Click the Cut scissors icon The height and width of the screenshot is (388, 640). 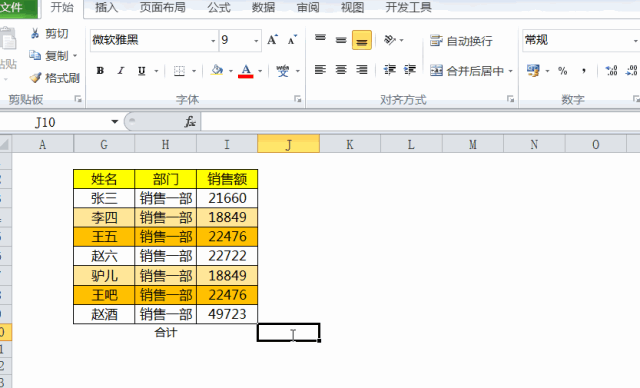(x=35, y=33)
